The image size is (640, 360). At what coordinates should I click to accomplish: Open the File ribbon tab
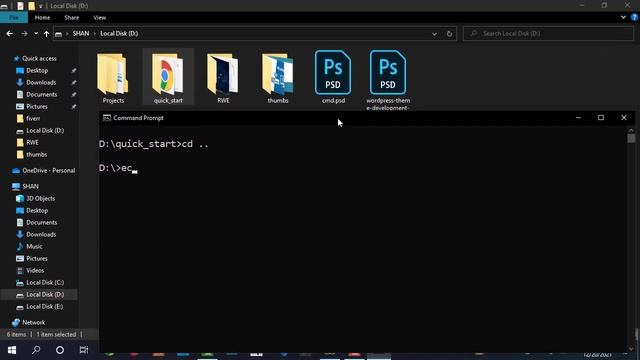click(14, 18)
